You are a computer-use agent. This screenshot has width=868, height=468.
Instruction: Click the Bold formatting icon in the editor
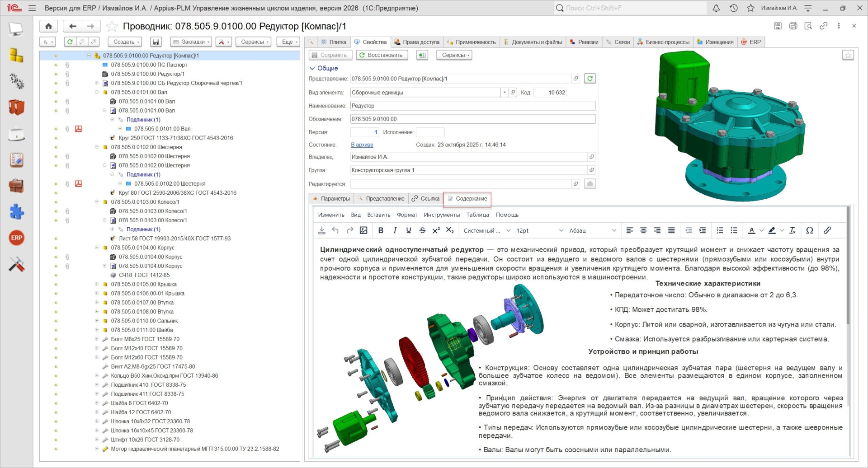(381, 230)
